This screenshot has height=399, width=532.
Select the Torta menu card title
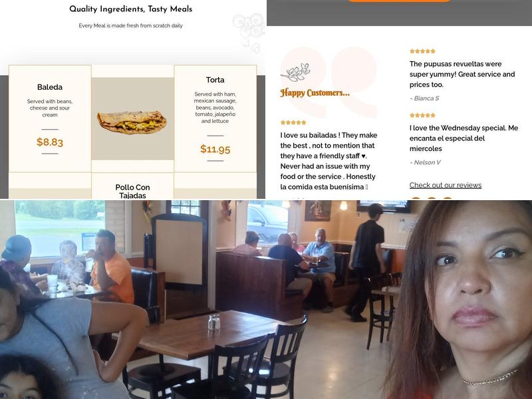pos(215,80)
